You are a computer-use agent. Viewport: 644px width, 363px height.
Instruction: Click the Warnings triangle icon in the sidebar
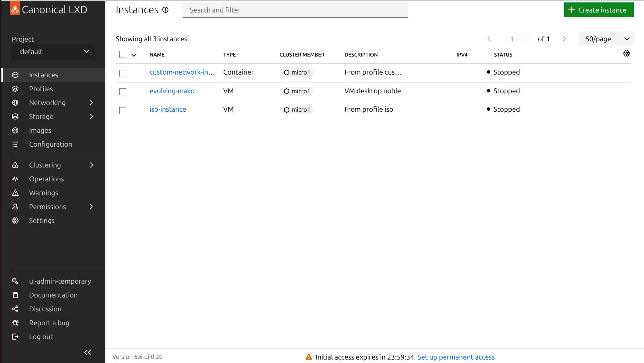tap(15, 193)
